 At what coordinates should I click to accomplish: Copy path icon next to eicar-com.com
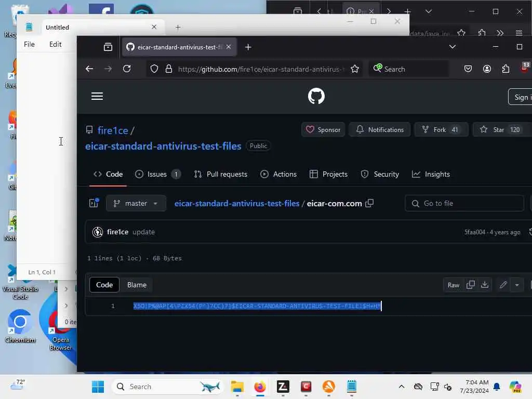pos(369,203)
